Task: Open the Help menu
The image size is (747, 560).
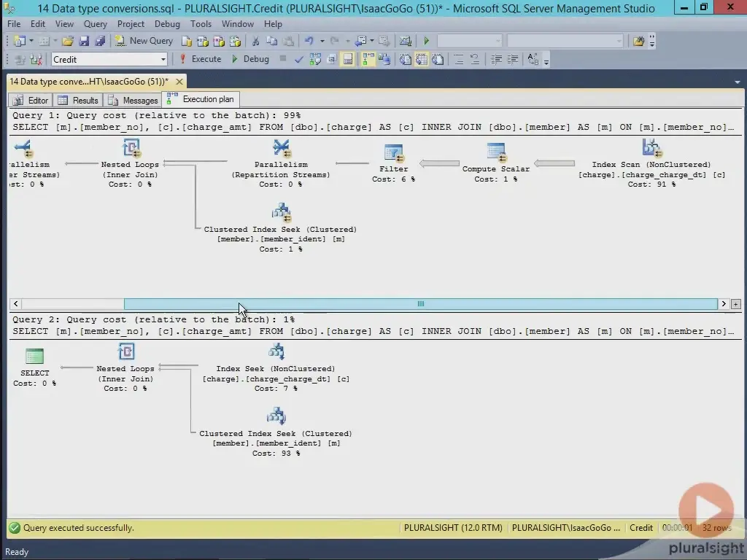Action: pos(273,24)
